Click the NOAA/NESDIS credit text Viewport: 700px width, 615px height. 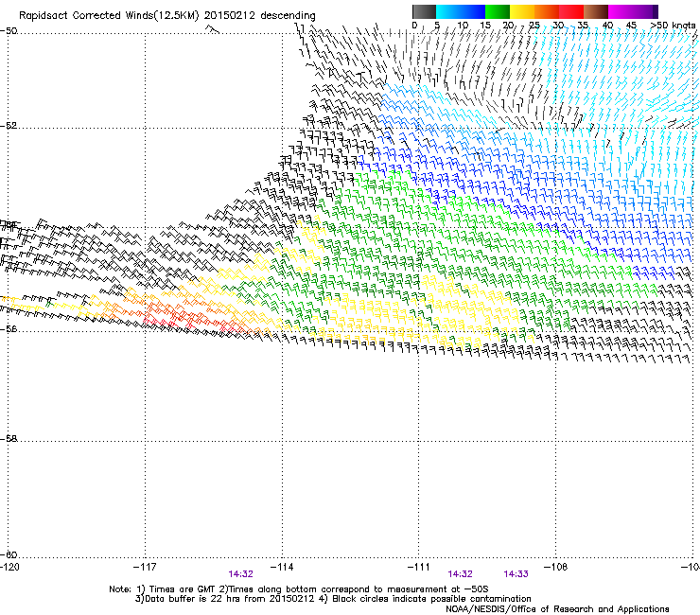557,609
